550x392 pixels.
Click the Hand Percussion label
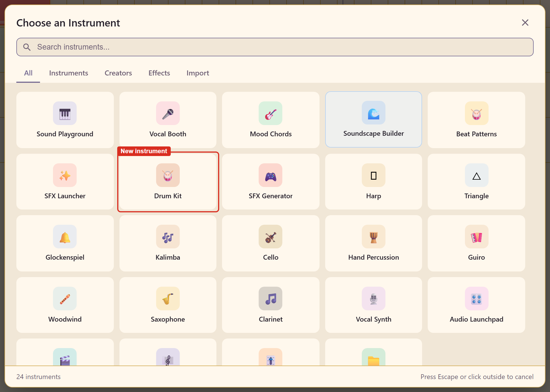click(x=374, y=257)
